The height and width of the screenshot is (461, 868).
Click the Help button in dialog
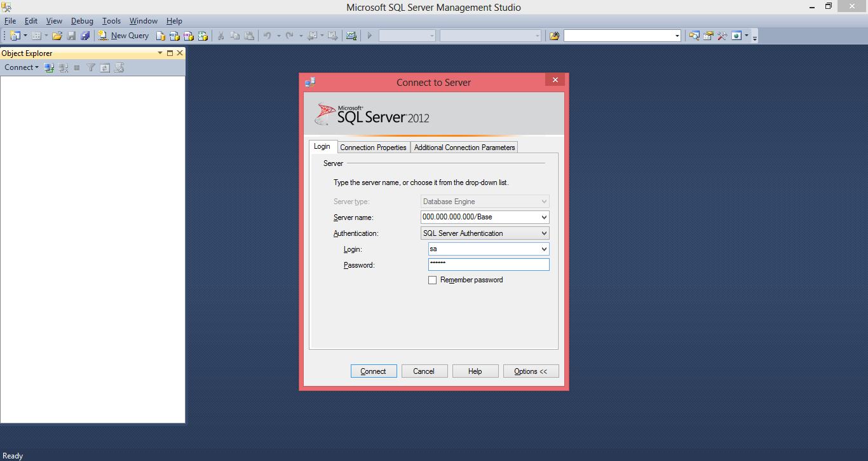[475, 371]
